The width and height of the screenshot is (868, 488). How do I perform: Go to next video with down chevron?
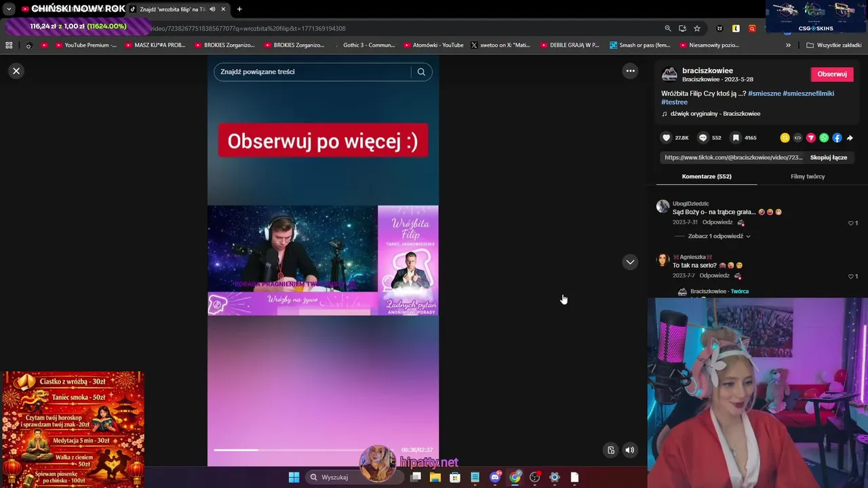pos(630,262)
